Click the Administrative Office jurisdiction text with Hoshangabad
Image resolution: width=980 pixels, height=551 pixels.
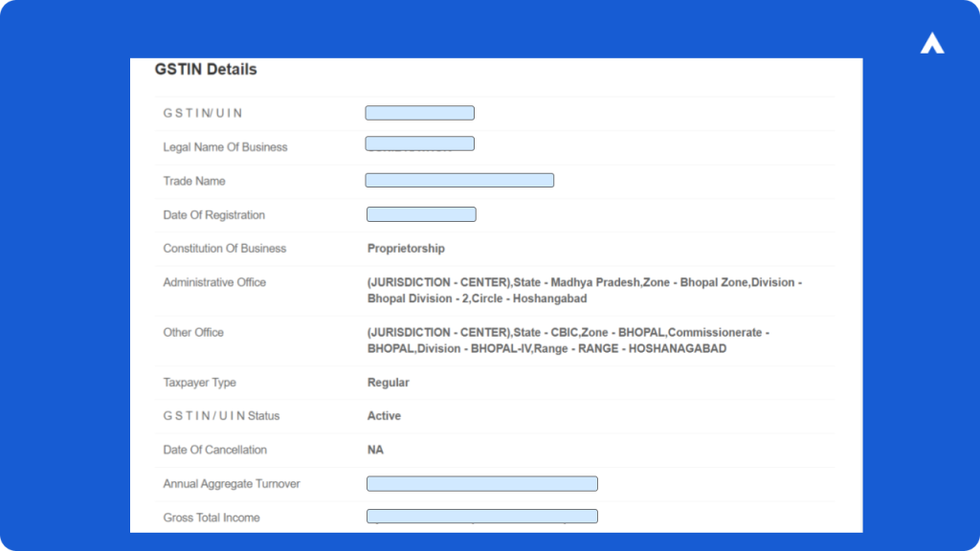pyautogui.click(x=585, y=291)
